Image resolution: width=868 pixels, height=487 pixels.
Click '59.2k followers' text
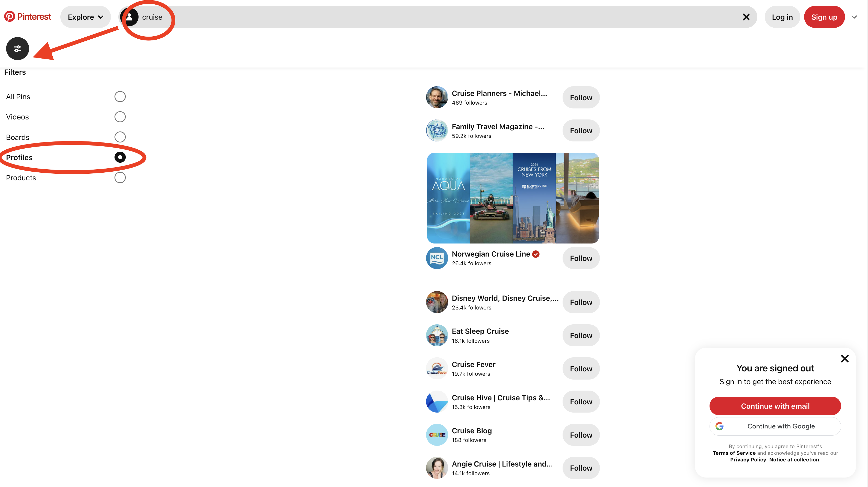tap(471, 136)
